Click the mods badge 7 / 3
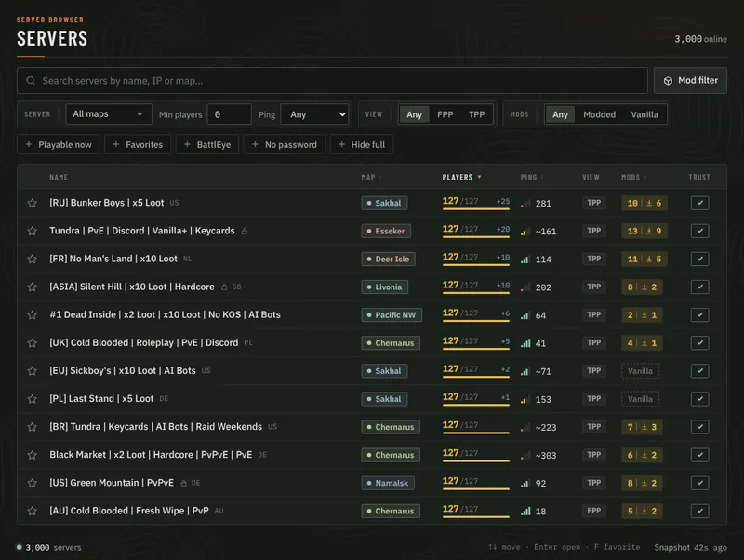Screen dimensions: 744x560 click(642, 427)
